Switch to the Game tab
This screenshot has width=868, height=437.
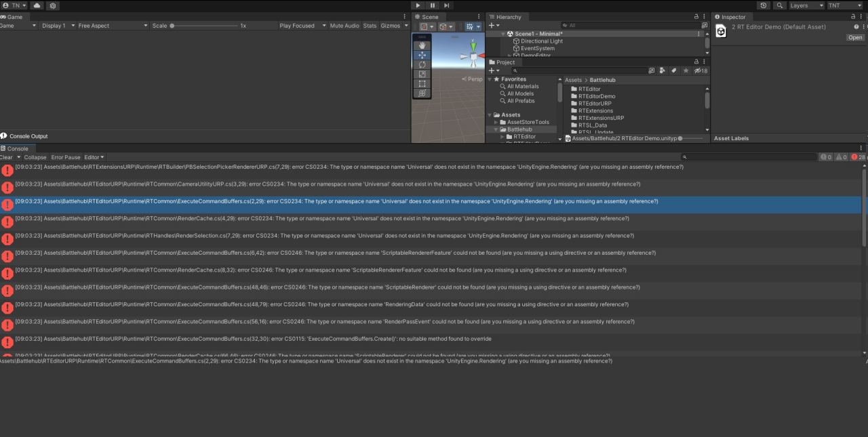click(12, 16)
